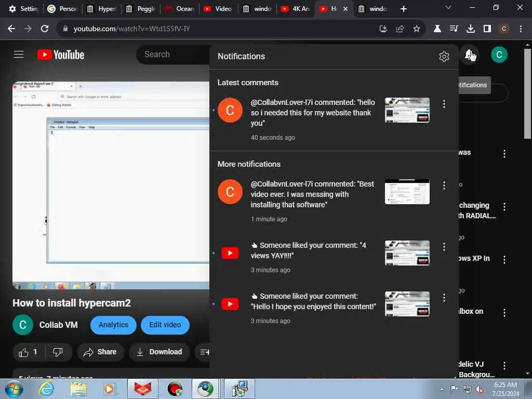Switch to the Video YouTube tab
This screenshot has width=532, height=399.
(218, 9)
